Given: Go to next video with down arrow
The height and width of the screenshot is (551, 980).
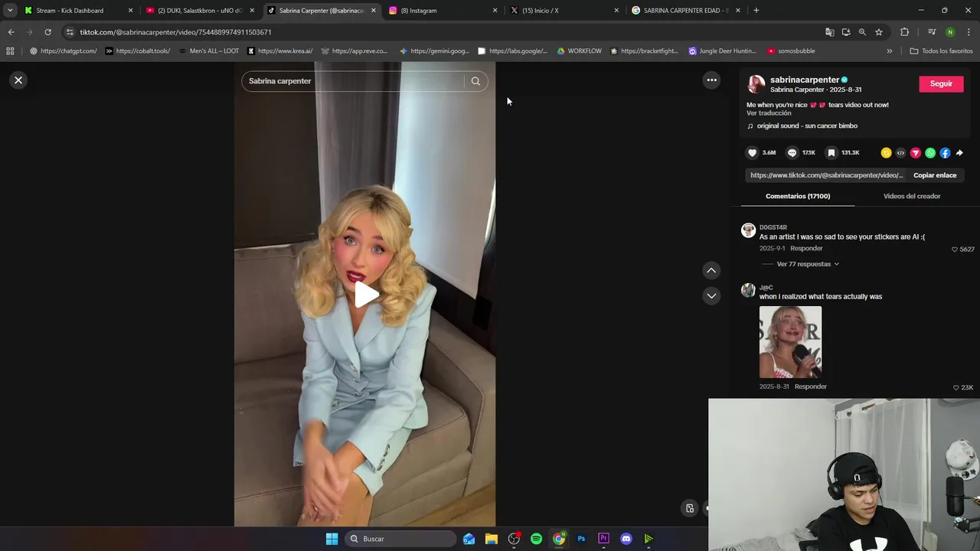Looking at the screenshot, I should pyautogui.click(x=711, y=295).
